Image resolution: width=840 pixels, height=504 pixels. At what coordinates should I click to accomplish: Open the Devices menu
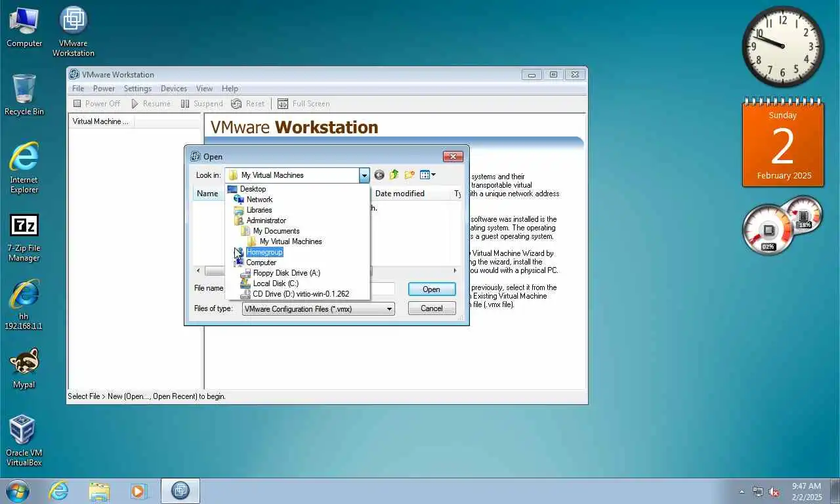tap(174, 89)
